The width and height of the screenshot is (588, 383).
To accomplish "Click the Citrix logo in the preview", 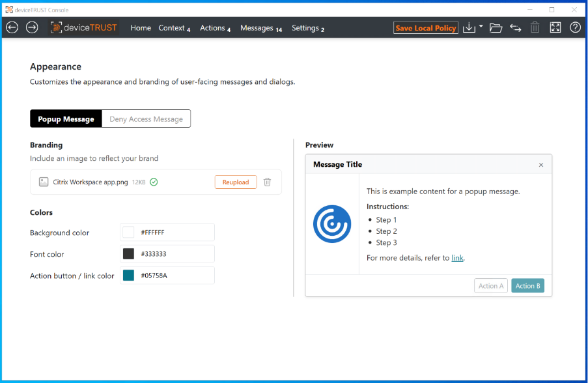I will pyautogui.click(x=332, y=224).
